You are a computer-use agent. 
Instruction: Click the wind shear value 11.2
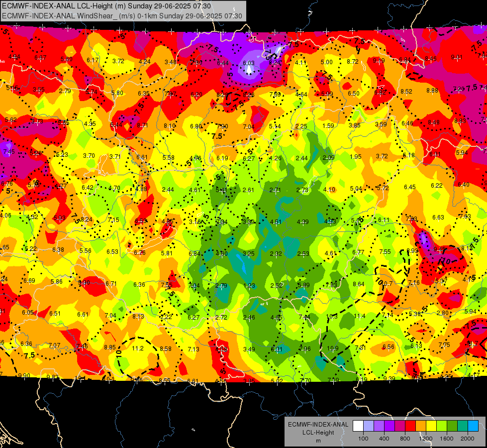(138, 348)
